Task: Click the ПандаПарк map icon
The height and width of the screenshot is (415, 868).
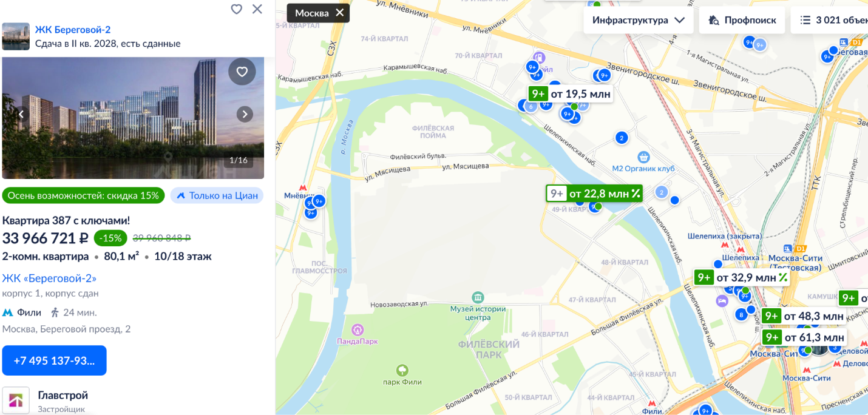Action: 358,329
